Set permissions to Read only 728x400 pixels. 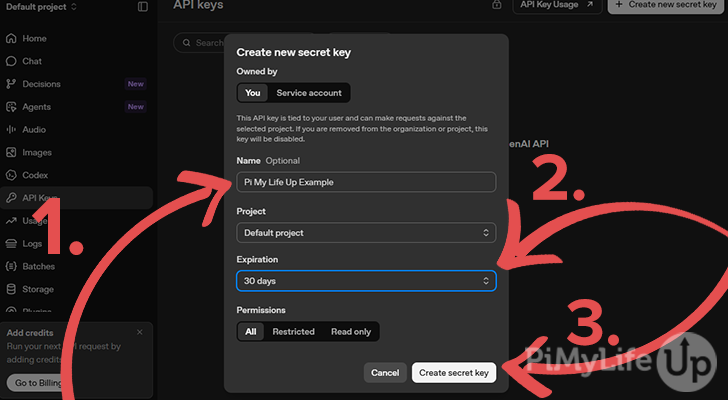pos(351,332)
